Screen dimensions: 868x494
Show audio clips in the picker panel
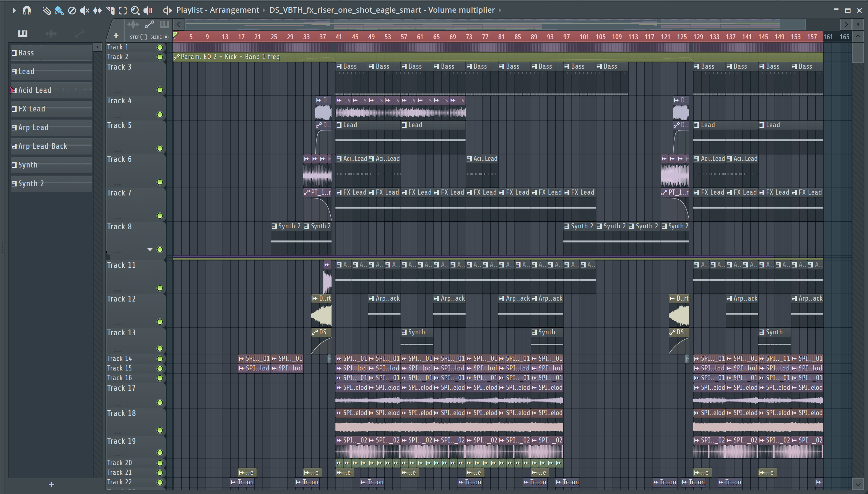coord(51,33)
